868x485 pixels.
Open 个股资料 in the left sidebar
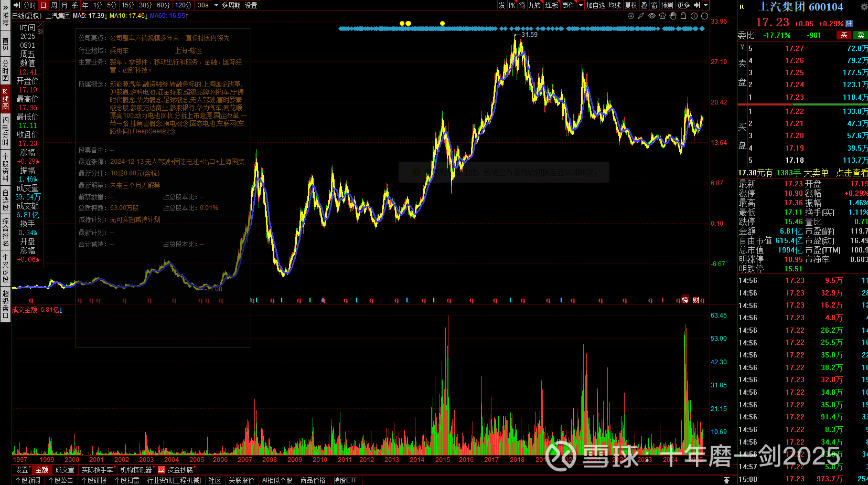(5, 167)
